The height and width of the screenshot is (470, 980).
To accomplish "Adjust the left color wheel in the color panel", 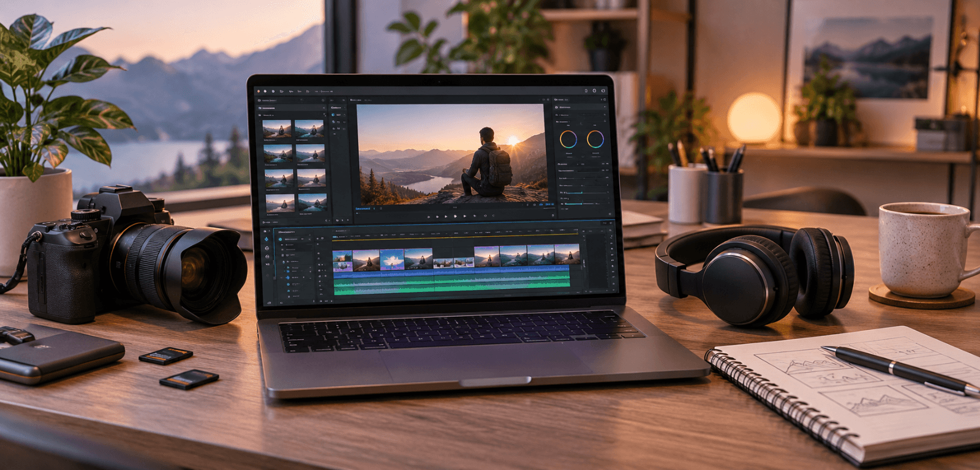I will click(568, 140).
